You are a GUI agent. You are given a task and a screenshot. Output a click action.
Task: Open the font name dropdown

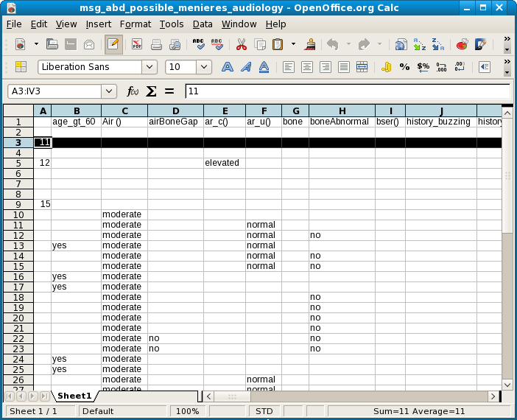point(150,67)
